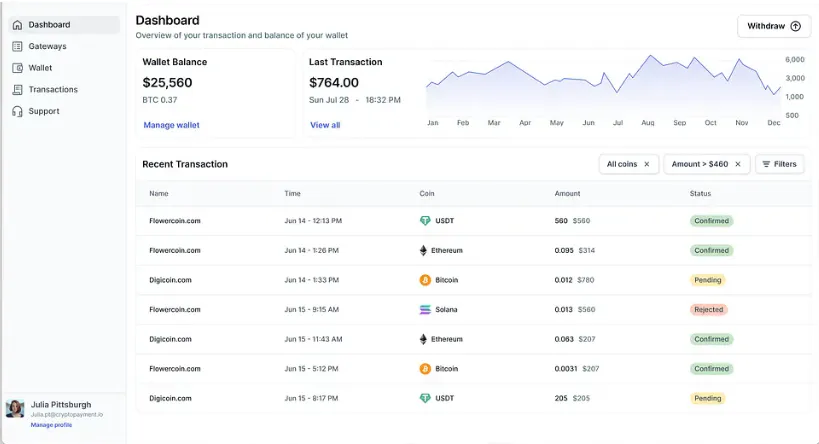Viewport: 819px width, 444px height.
Task: Open the Dashboard home icon in sidebar
Action: coord(17,25)
